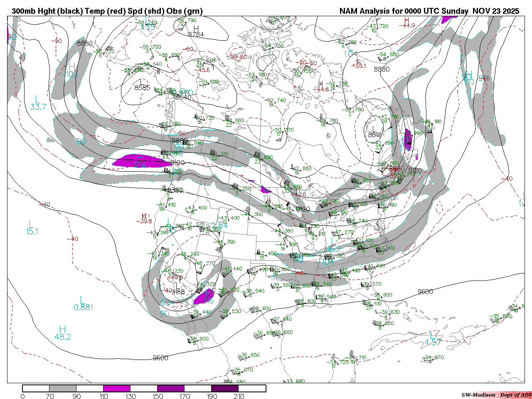This screenshot has width=532, height=399.
Task: Select the red L -55.1 temperature marker
Action: click(359, 63)
